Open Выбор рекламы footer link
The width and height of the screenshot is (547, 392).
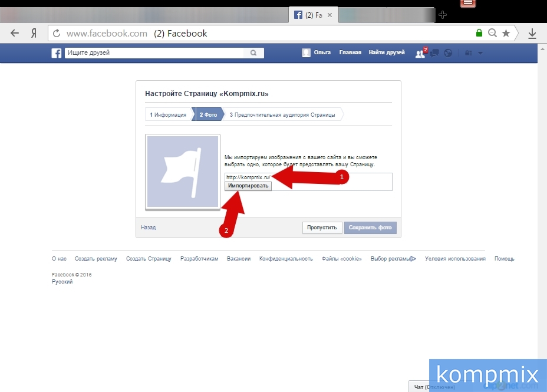coord(393,259)
